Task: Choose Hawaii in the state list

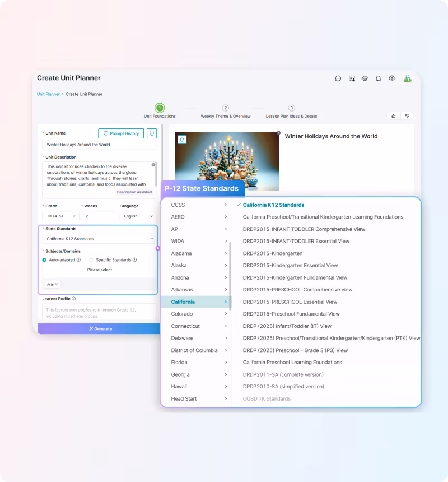Action: tap(197, 387)
